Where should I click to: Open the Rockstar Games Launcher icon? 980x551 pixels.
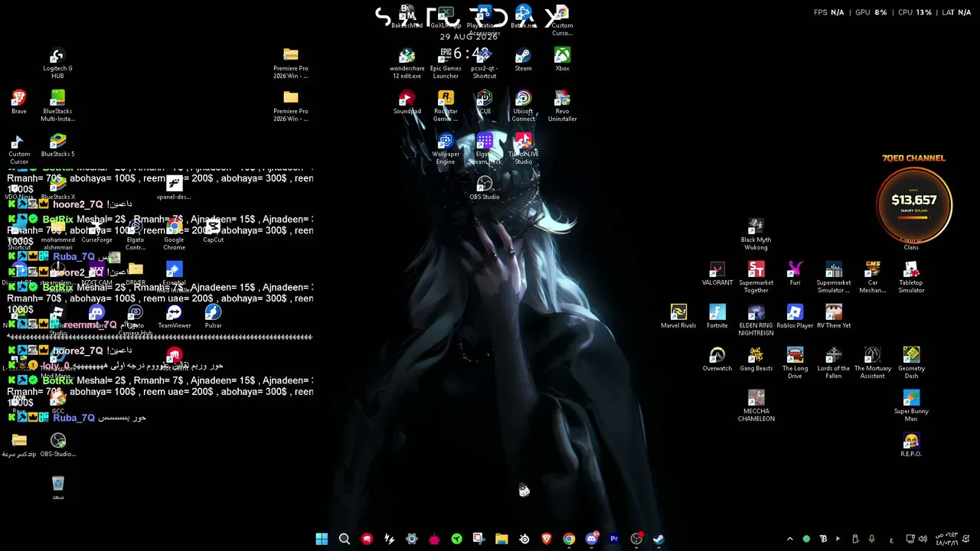click(446, 106)
